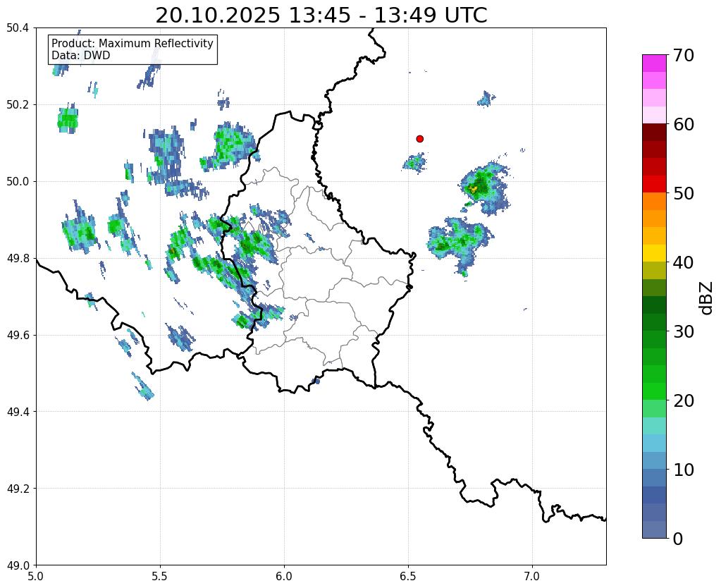
Task: Click the latitude axis label '50.2'
Action: [18, 105]
